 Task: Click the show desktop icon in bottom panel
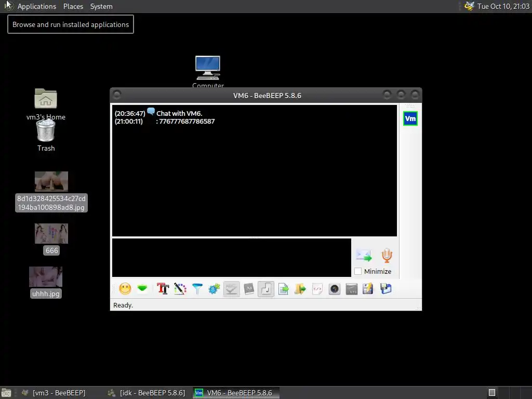[6, 393]
